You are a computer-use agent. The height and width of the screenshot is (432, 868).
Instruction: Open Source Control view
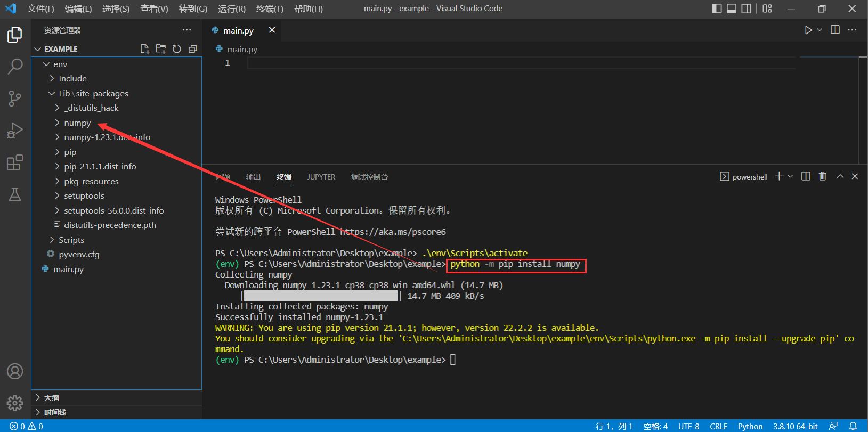click(15, 98)
